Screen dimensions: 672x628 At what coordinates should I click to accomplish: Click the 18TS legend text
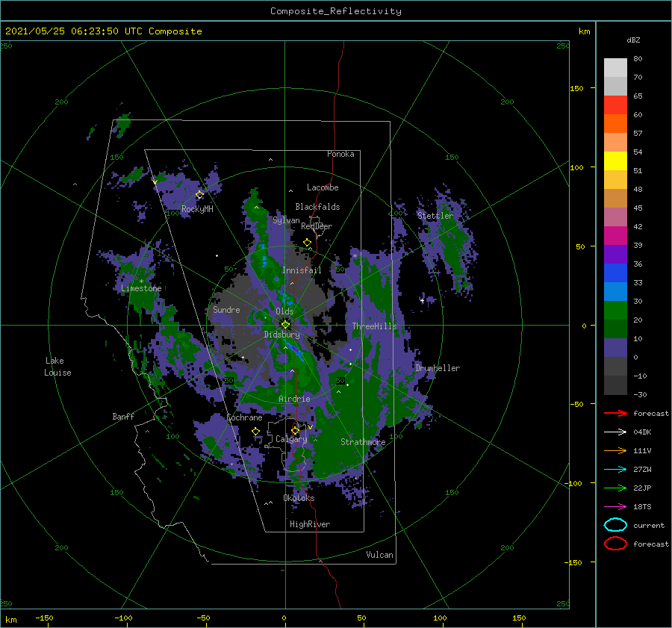tap(642, 507)
